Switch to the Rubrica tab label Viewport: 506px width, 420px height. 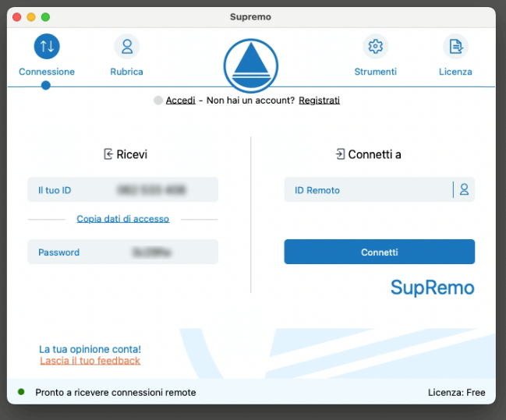[126, 72]
